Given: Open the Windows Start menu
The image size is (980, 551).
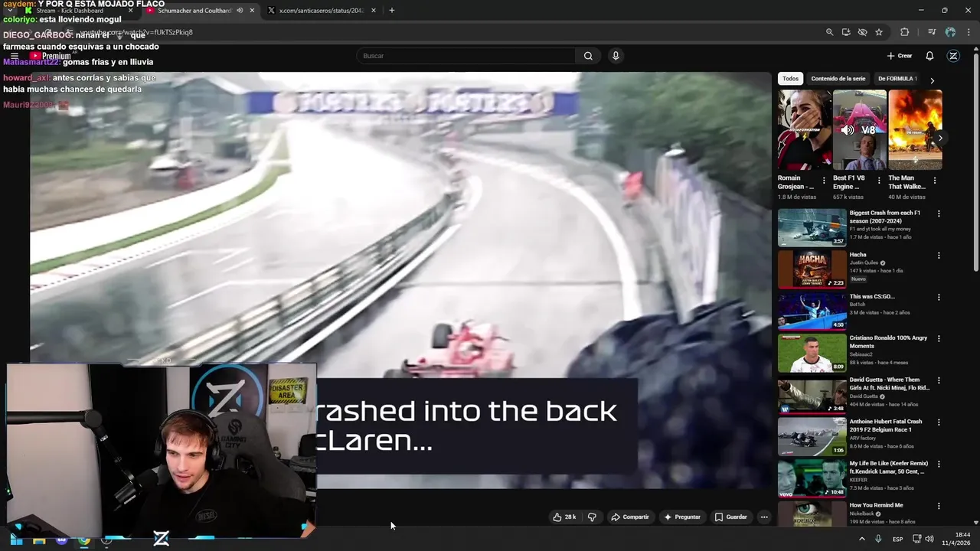Looking at the screenshot, I should (16, 540).
